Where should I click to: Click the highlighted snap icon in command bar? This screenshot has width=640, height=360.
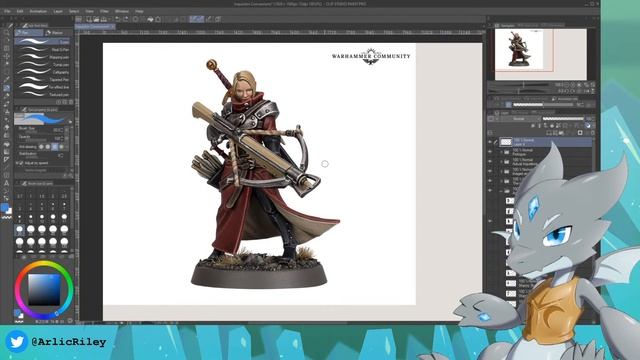point(196,19)
